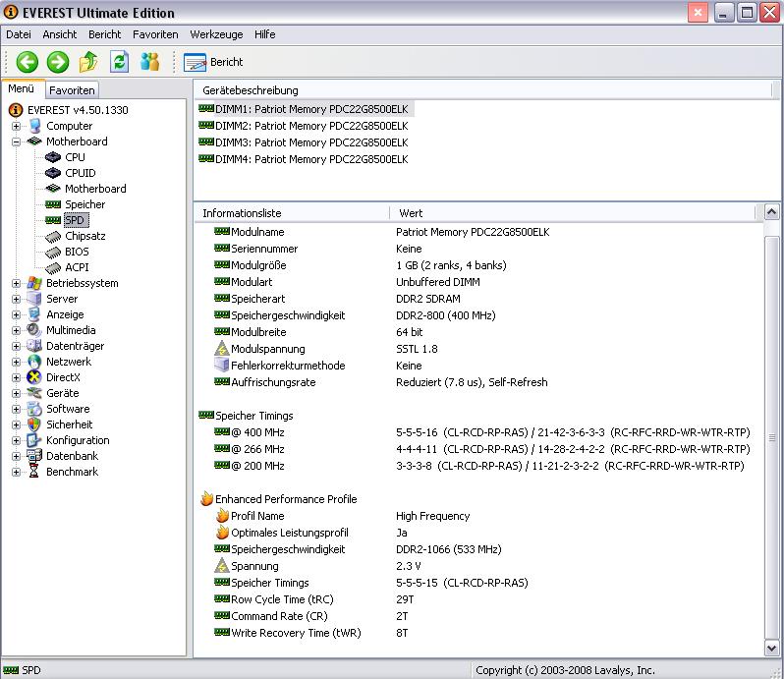Collapse the Motherboard tree node
This screenshot has height=679, width=784.
pyautogui.click(x=16, y=141)
